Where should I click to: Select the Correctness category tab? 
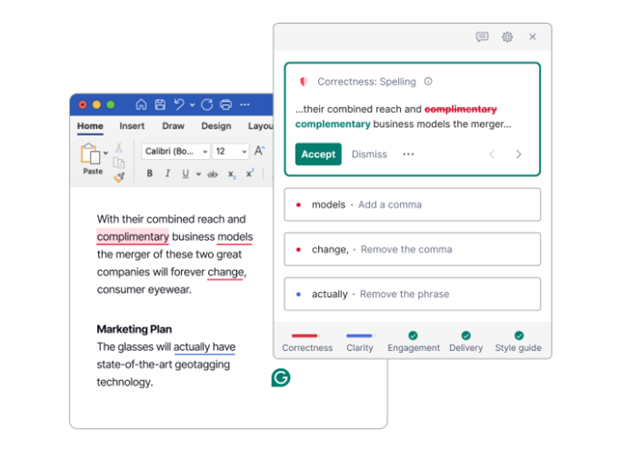pyautogui.click(x=307, y=342)
